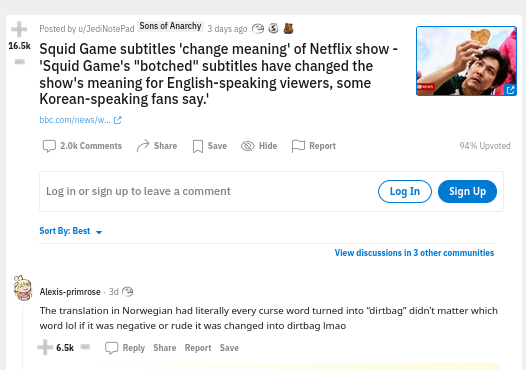The image size is (526, 370).
Task: Click the bear award icon
Action: click(x=288, y=29)
